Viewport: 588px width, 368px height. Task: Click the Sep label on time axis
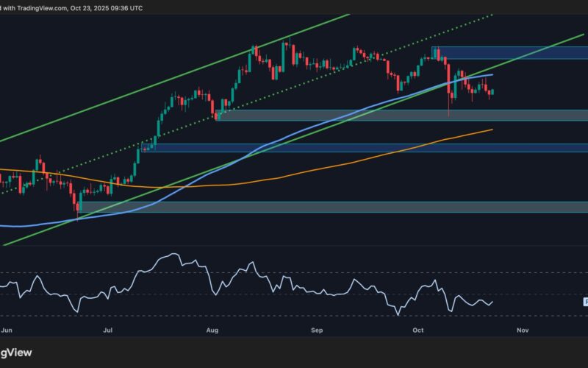coord(318,331)
